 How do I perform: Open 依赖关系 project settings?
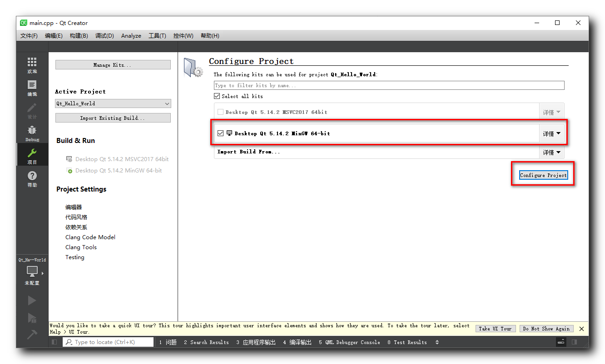[76, 227]
